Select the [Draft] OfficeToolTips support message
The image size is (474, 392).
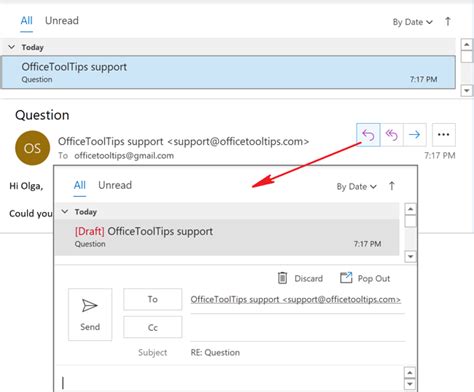(x=227, y=237)
